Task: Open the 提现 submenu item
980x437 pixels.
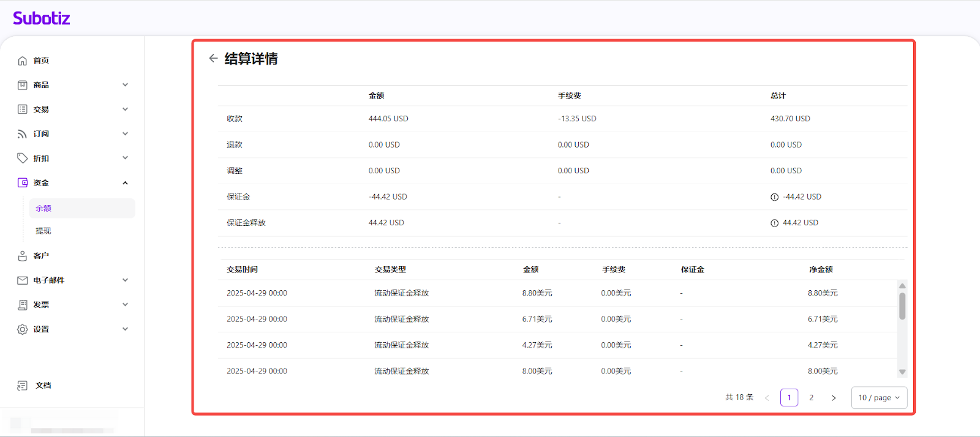Action: (43, 231)
